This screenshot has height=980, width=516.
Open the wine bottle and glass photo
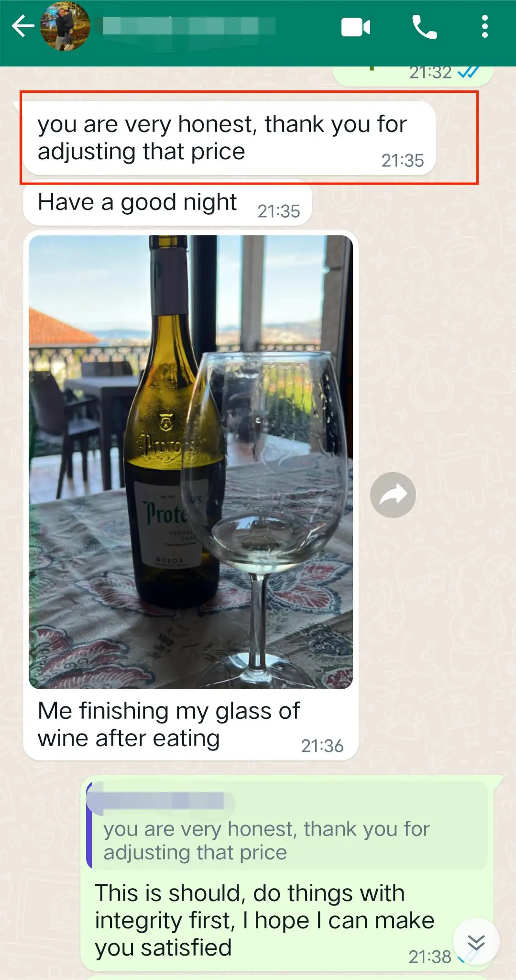pos(191,462)
